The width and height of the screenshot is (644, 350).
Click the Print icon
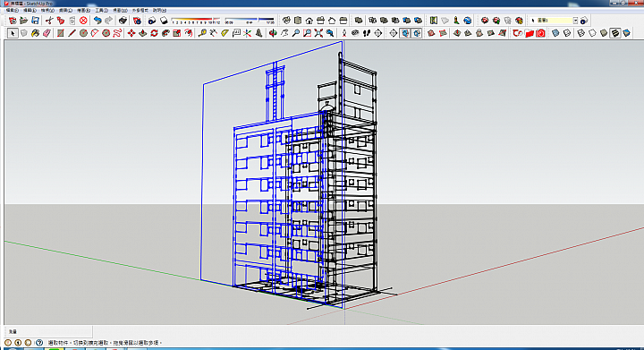click(123, 20)
